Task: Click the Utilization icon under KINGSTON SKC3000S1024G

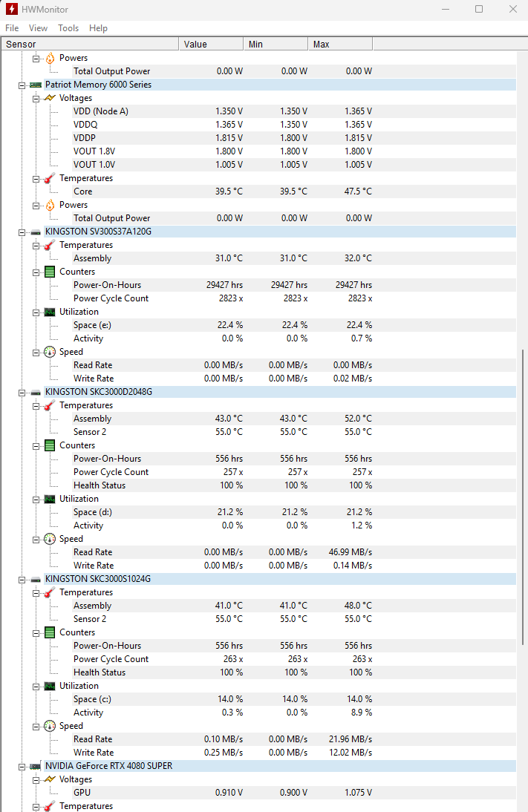Action: [x=50, y=686]
